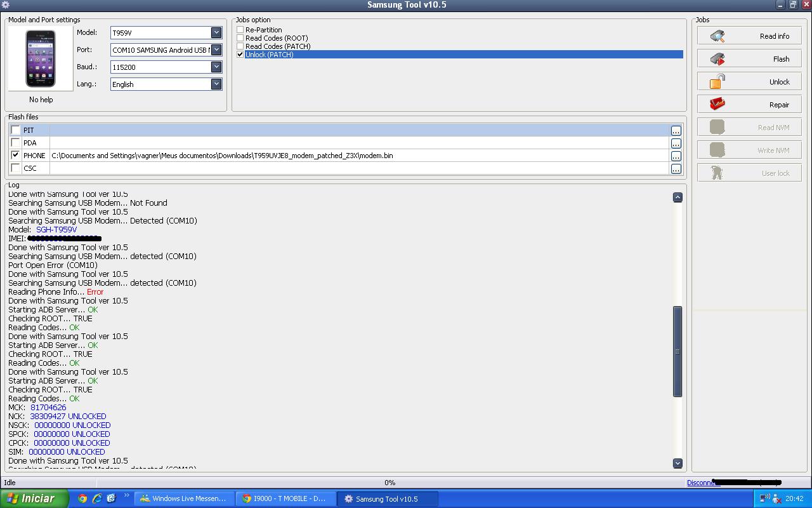This screenshot has height=508, width=812.
Task: Browse for the PIT file
Action: tap(676, 131)
